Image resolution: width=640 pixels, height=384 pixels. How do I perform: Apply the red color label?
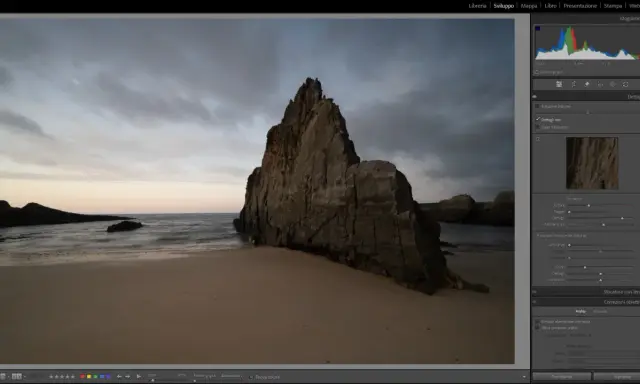[82, 376]
